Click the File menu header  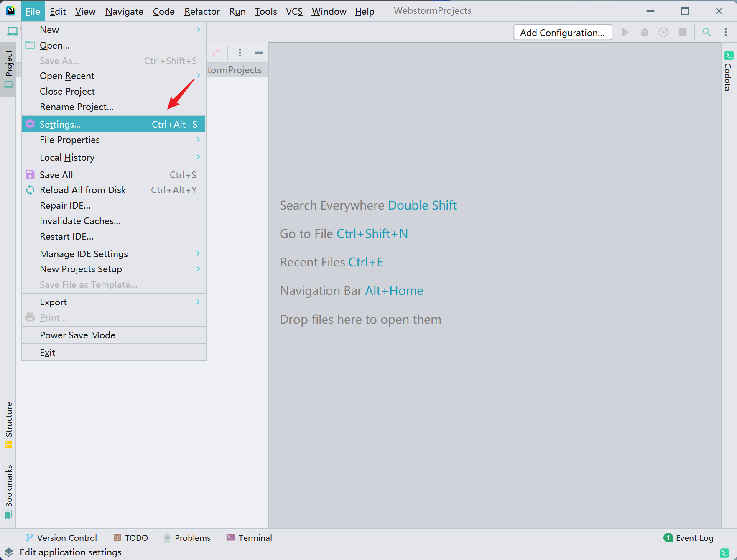tap(33, 11)
